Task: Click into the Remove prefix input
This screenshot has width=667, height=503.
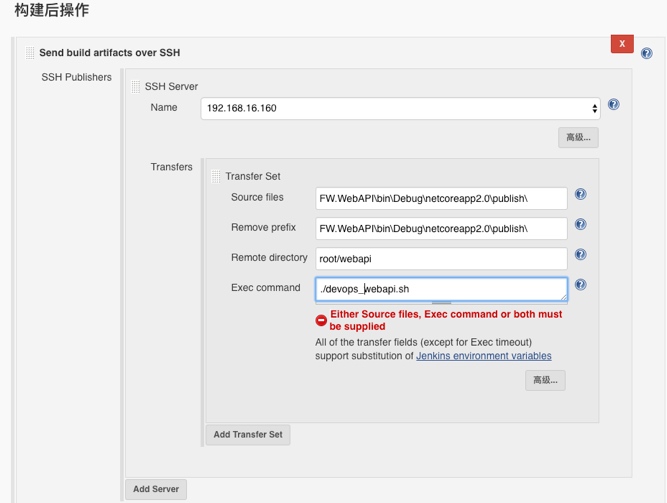Action: [441, 228]
